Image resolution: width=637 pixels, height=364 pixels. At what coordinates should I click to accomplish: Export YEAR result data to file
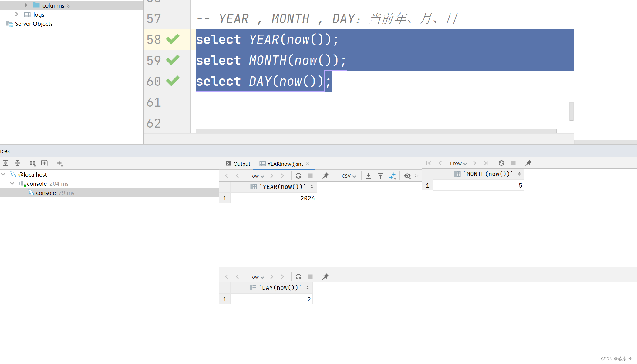(x=369, y=176)
